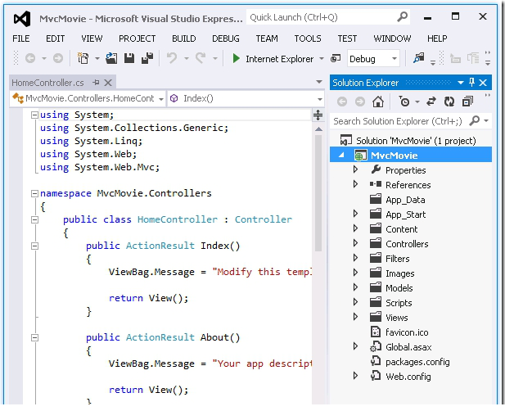The height and width of the screenshot is (420, 505).
Task: Click the Navigate Backward toolbar arrow
Action: tap(30, 58)
